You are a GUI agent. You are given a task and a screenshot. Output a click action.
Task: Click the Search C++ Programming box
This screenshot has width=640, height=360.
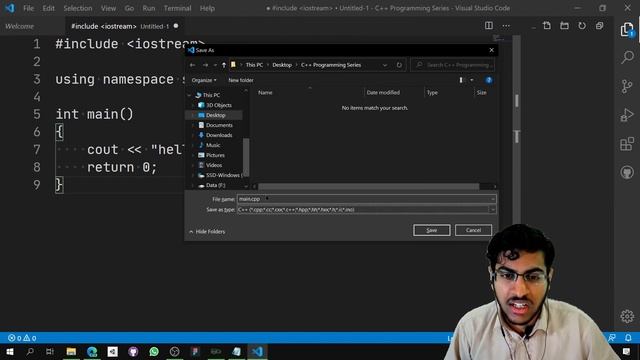pos(453,65)
